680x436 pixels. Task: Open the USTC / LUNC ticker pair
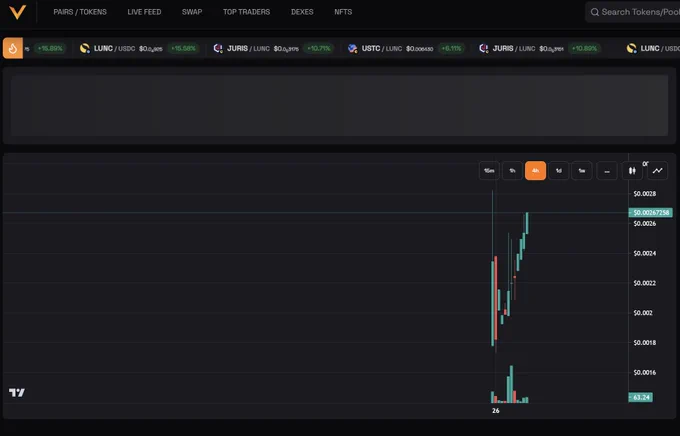(406, 48)
